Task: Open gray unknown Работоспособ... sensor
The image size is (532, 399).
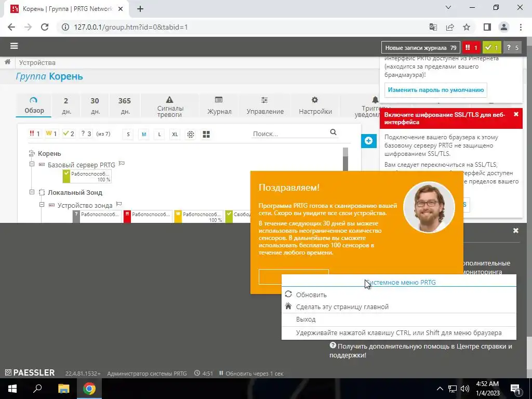Action: pos(97,217)
